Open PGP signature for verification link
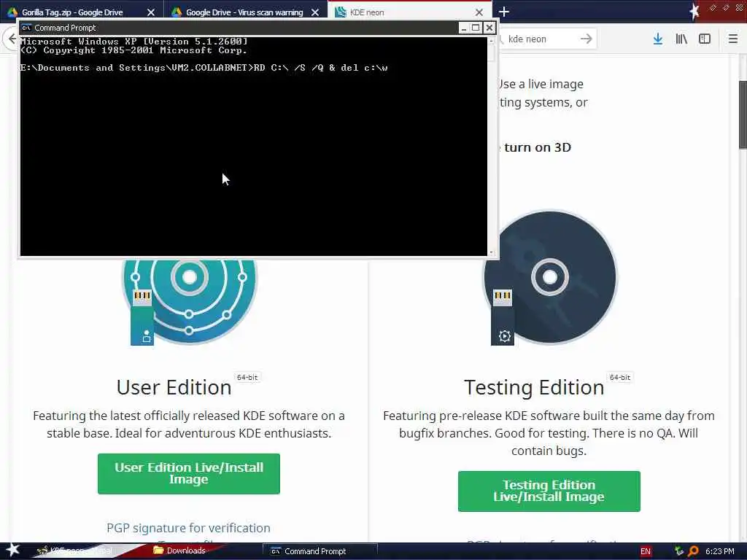The width and height of the screenshot is (747, 560). coord(188,528)
